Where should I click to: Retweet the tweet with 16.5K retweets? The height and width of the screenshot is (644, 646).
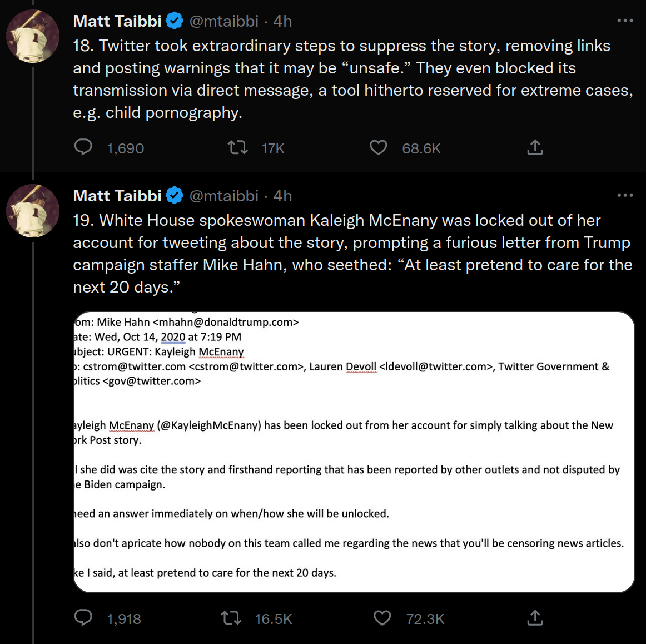231,618
